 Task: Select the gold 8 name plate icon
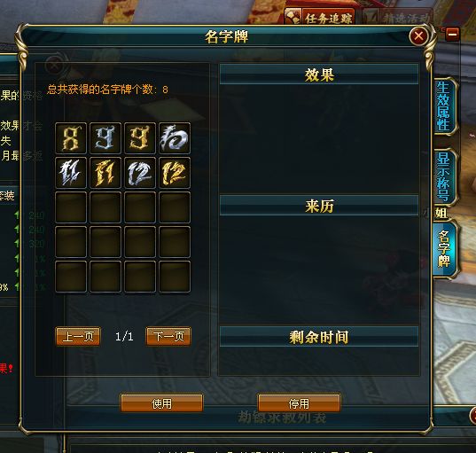(71, 138)
